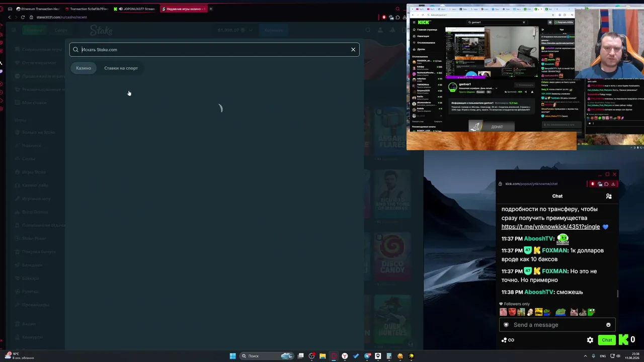
Task: Show hidden system tray icons
Action: pos(586,356)
